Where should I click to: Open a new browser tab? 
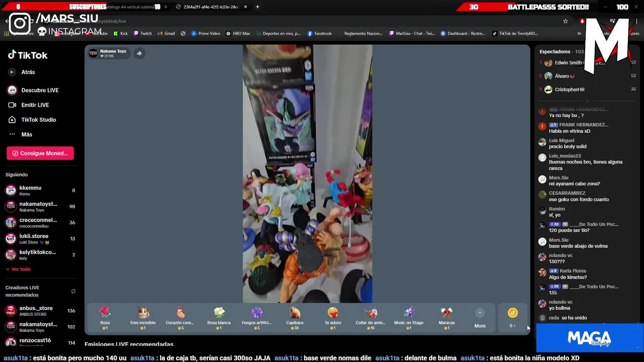click(x=257, y=7)
